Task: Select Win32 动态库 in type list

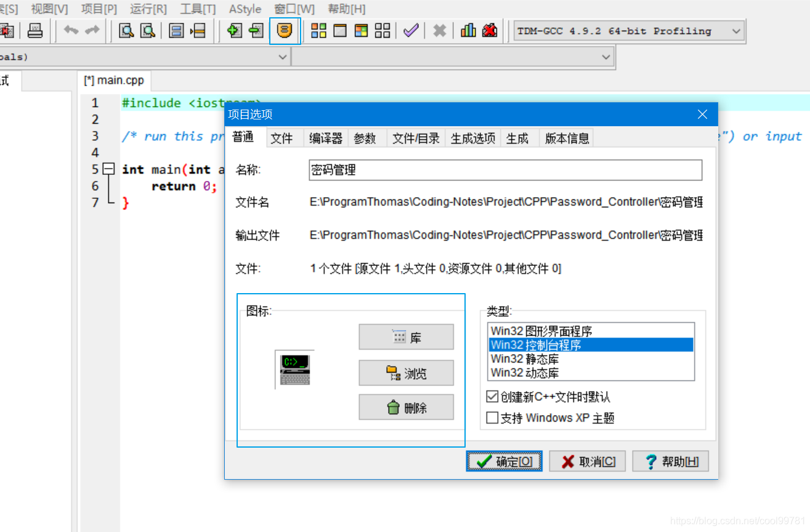Action: click(x=591, y=373)
